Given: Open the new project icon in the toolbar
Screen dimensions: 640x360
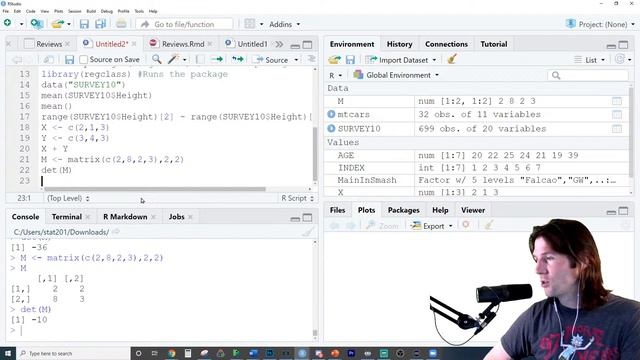Looking at the screenshot, I should click(x=37, y=24).
